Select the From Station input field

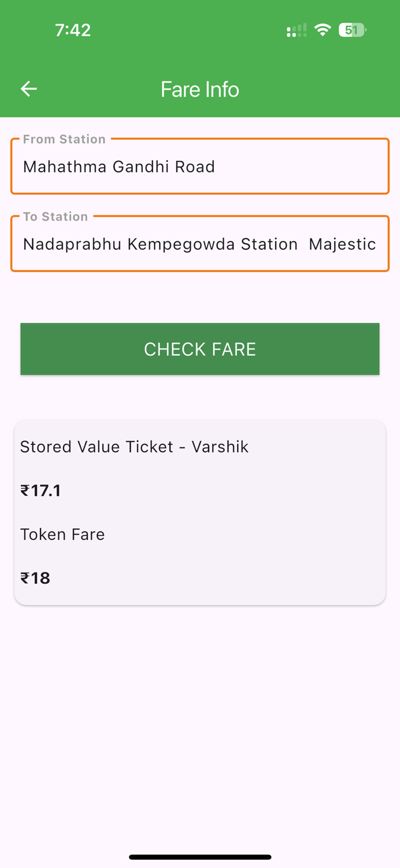point(200,166)
